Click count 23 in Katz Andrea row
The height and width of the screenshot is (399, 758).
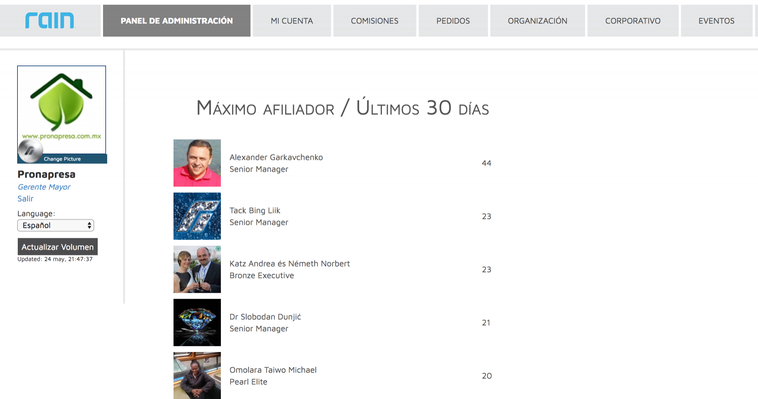(x=486, y=270)
